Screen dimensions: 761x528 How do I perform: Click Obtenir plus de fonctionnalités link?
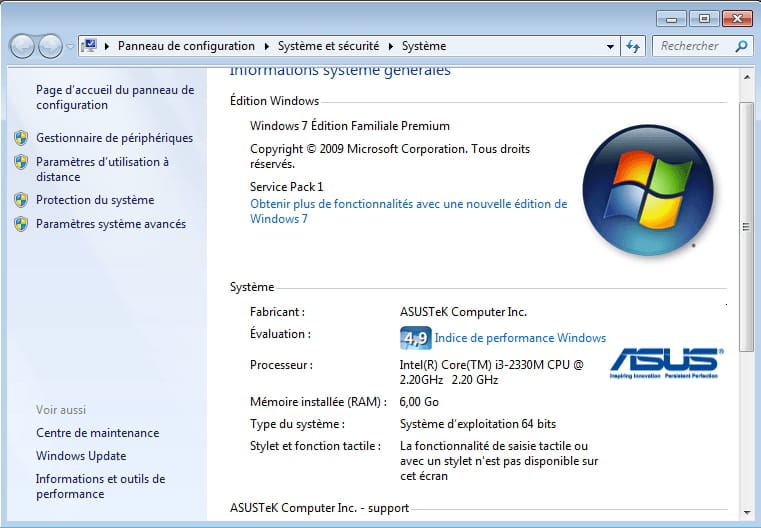(x=408, y=211)
